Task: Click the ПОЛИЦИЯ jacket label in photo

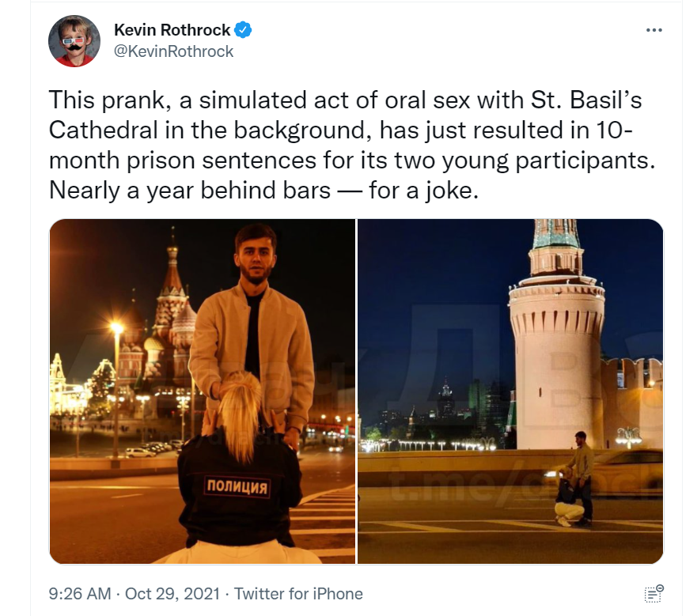Action: point(237,486)
